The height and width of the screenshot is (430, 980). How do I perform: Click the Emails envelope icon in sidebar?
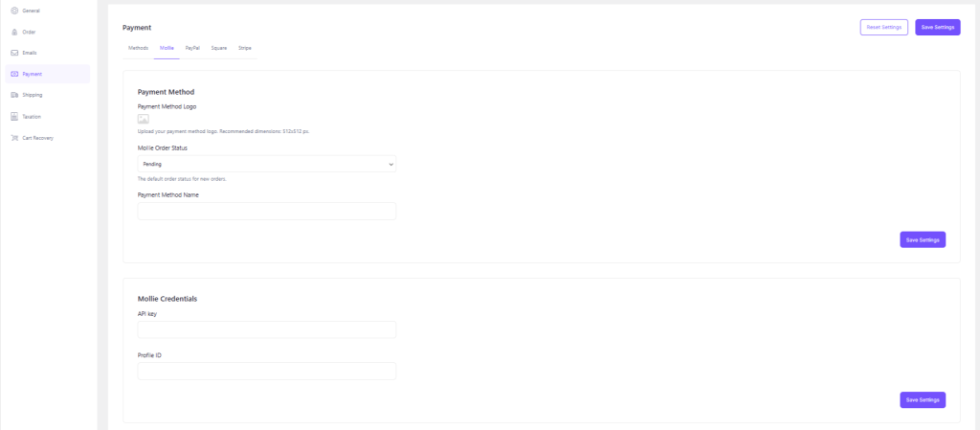click(x=15, y=53)
